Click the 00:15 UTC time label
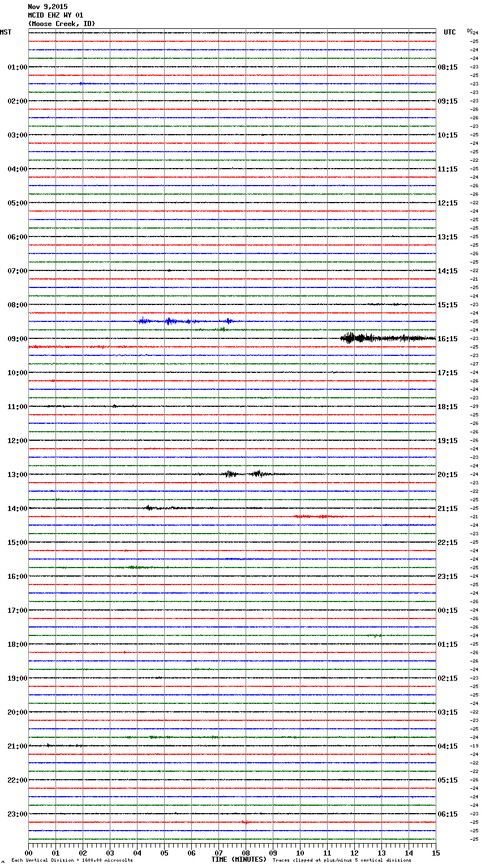 pos(448,611)
